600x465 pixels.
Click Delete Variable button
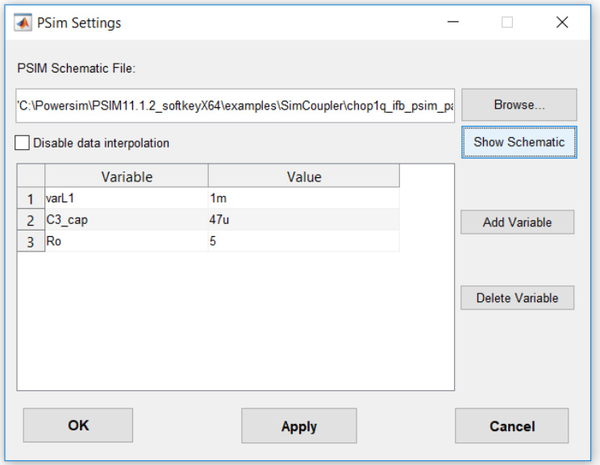pos(517,297)
